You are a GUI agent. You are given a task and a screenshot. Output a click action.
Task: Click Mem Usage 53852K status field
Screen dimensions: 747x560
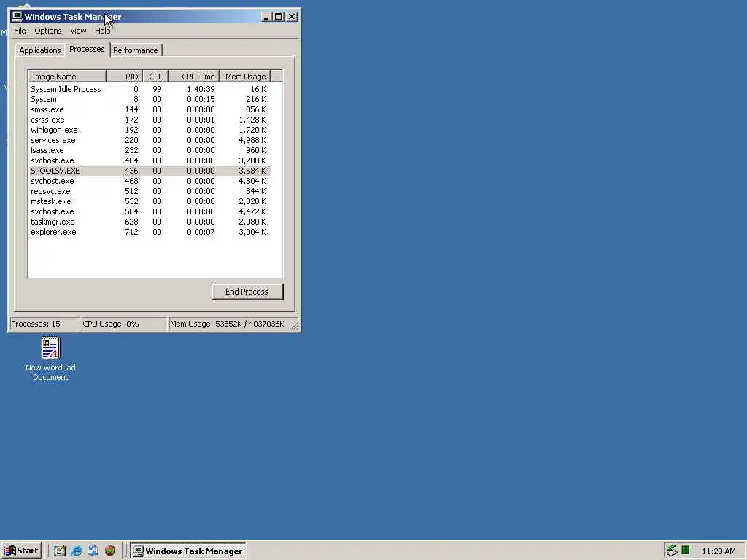pos(230,324)
